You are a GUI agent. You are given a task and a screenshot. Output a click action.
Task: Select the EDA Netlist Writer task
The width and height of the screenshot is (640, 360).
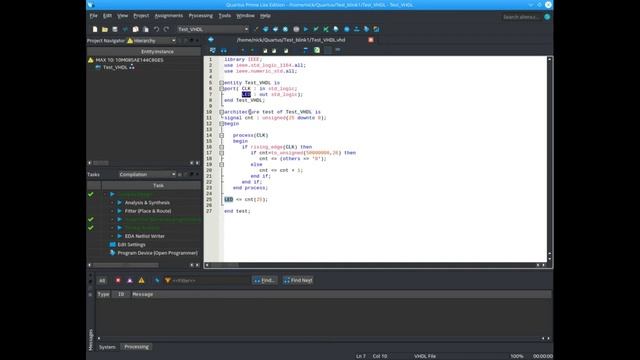(144, 236)
